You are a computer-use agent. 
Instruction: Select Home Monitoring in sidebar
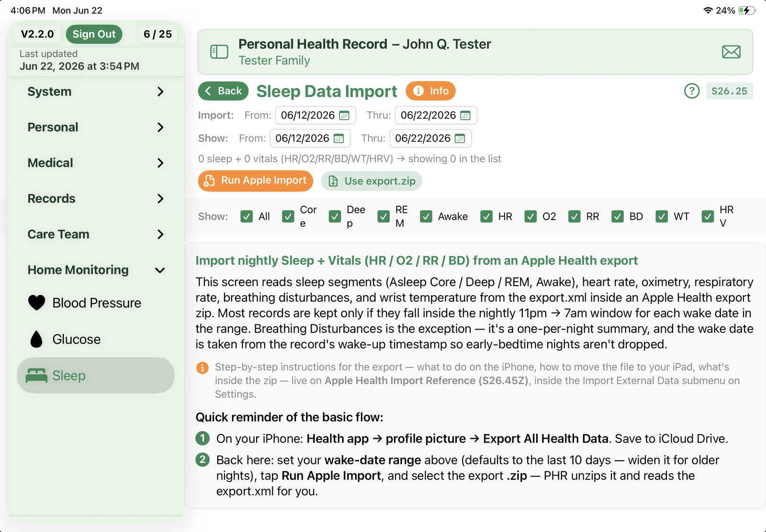pyautogui.click(x=96, y=270)
